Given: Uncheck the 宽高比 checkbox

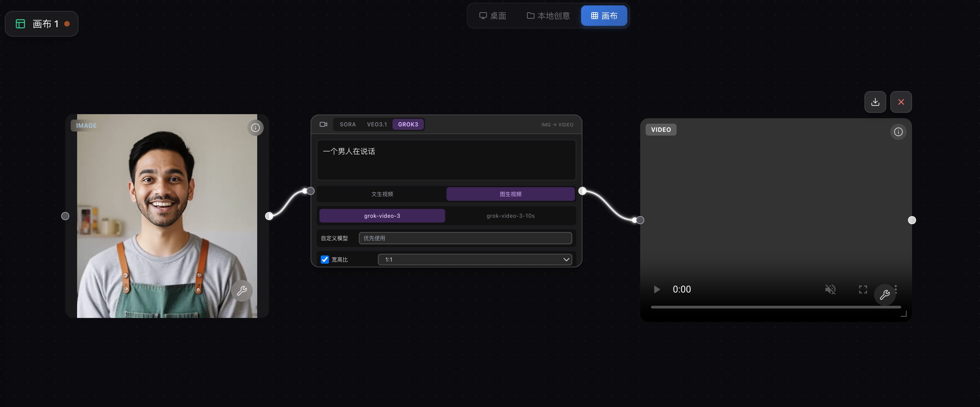Looking at the screenshot, I should [x=325, y=260].
